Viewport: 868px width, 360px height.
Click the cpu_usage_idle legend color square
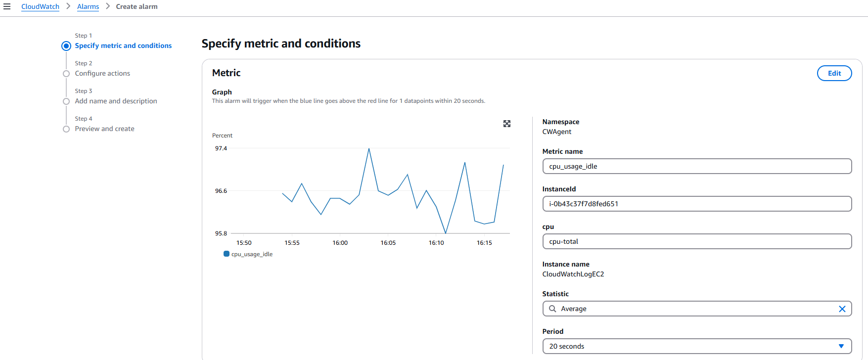click(x=227, y=254)
